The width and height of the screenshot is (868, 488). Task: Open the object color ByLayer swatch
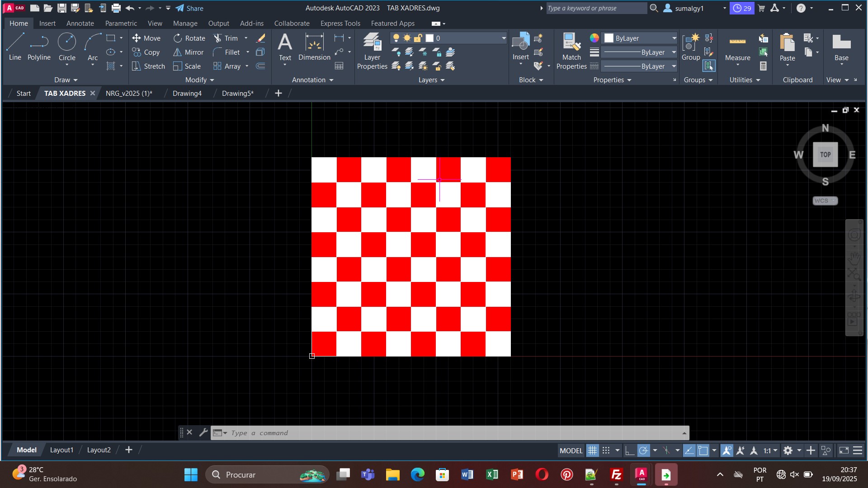[x=609, y=38]
